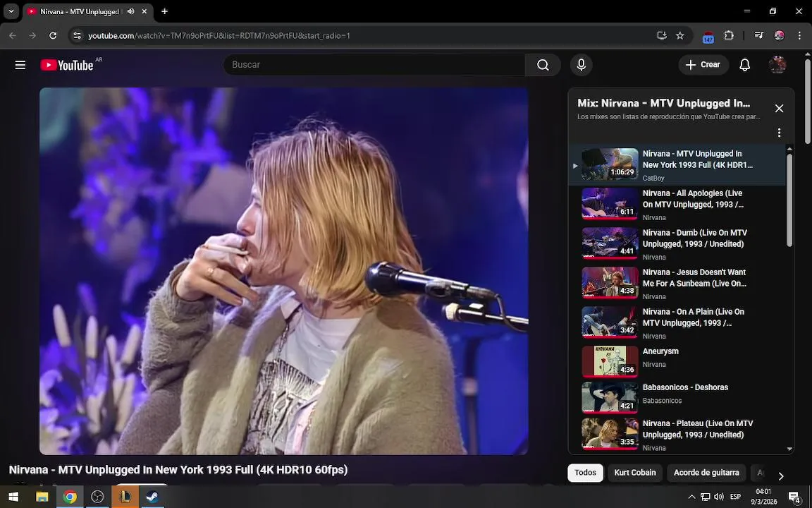Image resolution: width=812 pixels, height=508 pixels.
Task: Open the CatBoy channel name in playlist
Action: [x=653, y=179]
